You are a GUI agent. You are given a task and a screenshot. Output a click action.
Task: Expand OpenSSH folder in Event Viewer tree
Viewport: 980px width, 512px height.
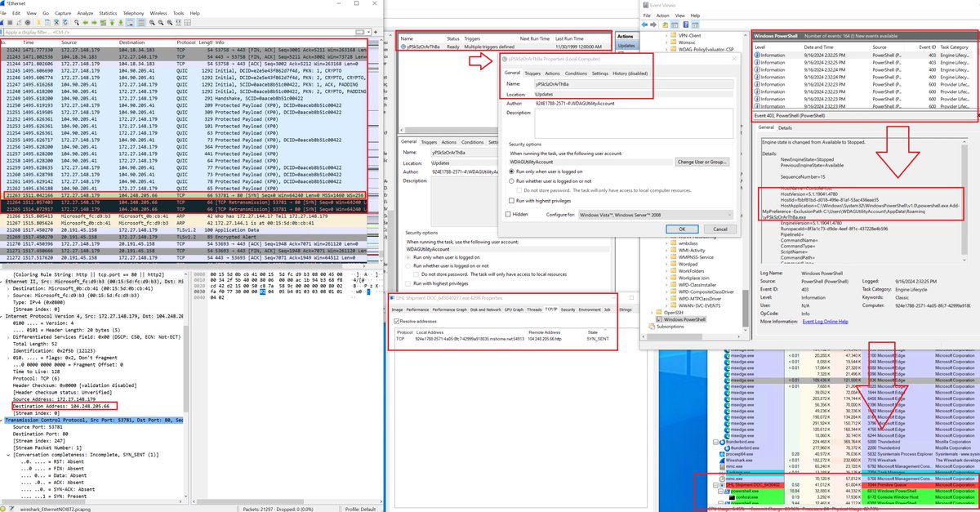(x=652, y=313)
